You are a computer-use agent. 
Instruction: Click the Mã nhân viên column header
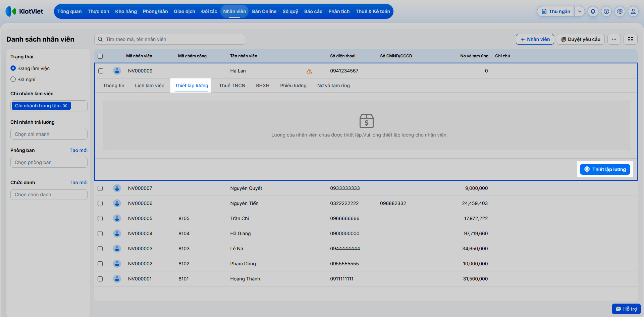point(139,56)
